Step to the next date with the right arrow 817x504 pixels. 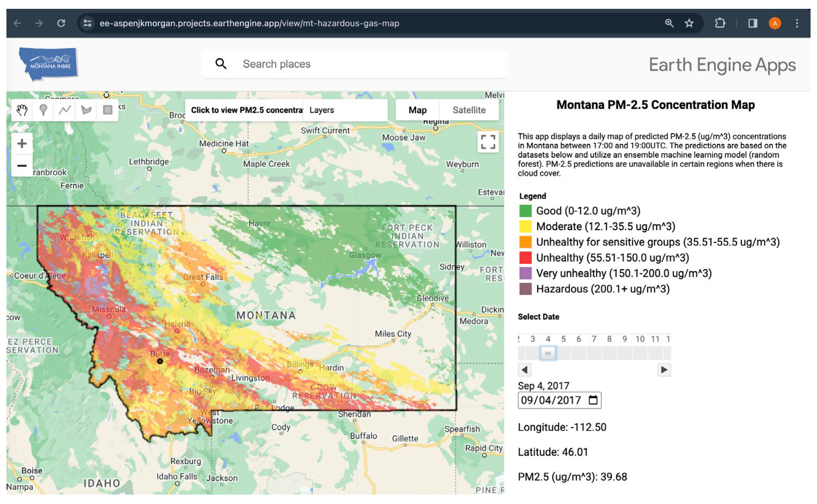(x=664, y=370)
